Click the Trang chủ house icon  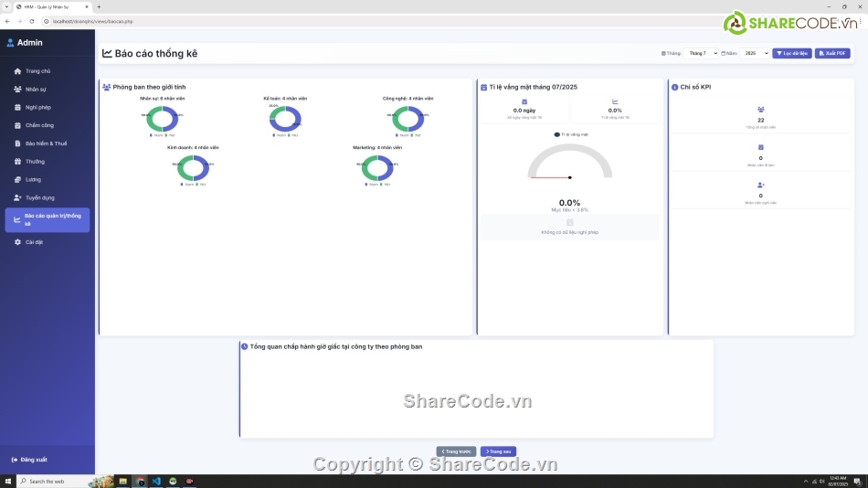point(17,71)
